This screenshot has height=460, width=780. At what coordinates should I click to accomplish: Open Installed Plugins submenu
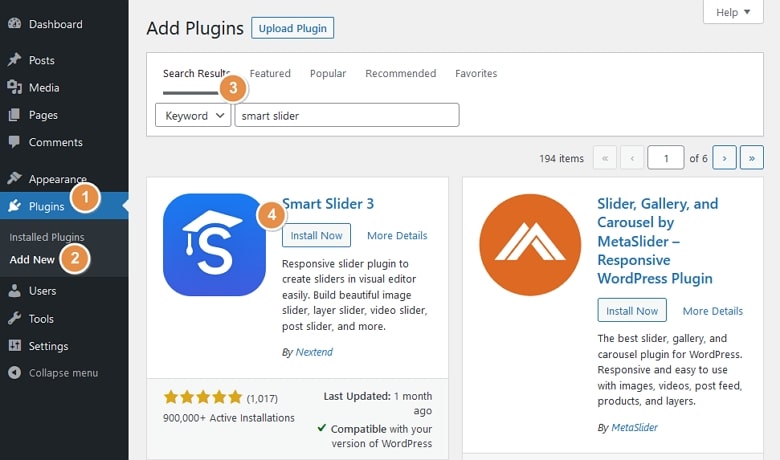click(x=47, y=237)
